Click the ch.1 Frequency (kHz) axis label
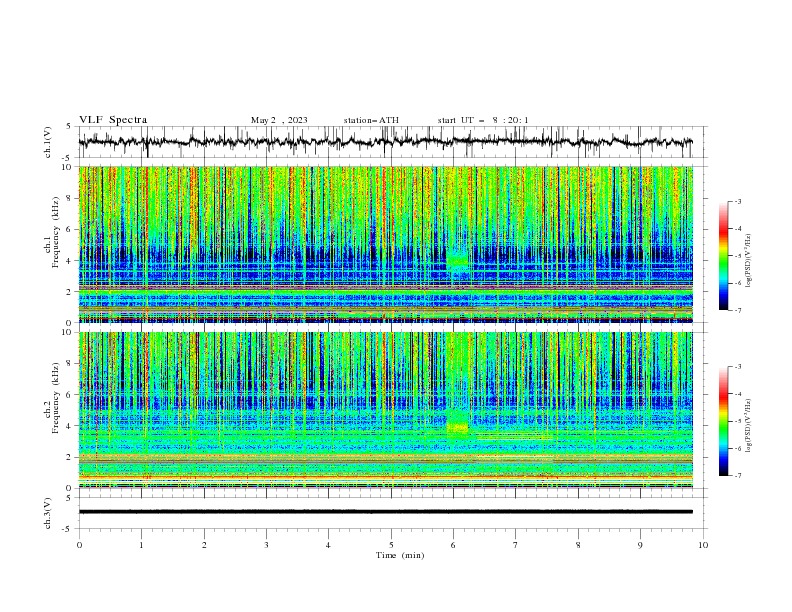 click(x=53, y=232)
